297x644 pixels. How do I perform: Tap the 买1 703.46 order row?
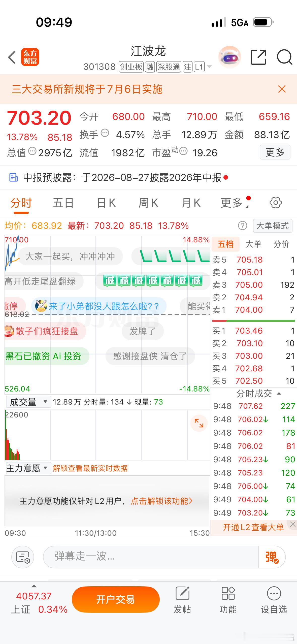pyautogui.click(x=253, y=331)
